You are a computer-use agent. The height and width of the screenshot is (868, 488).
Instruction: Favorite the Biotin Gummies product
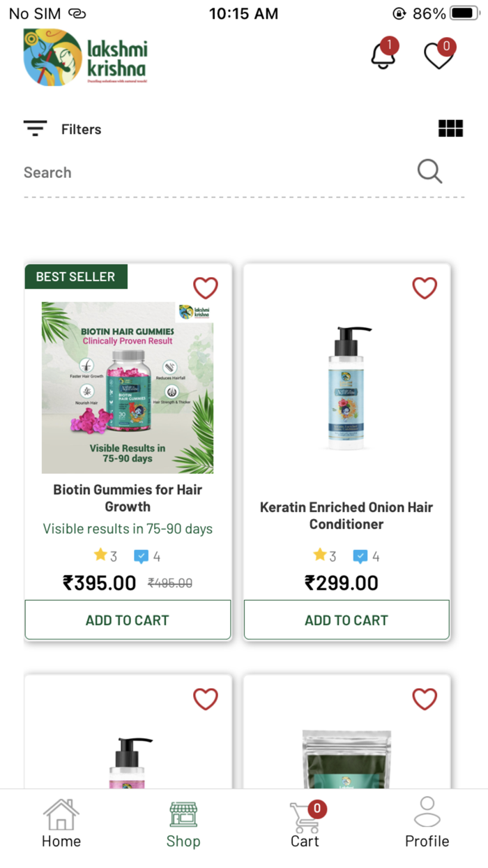206,287
